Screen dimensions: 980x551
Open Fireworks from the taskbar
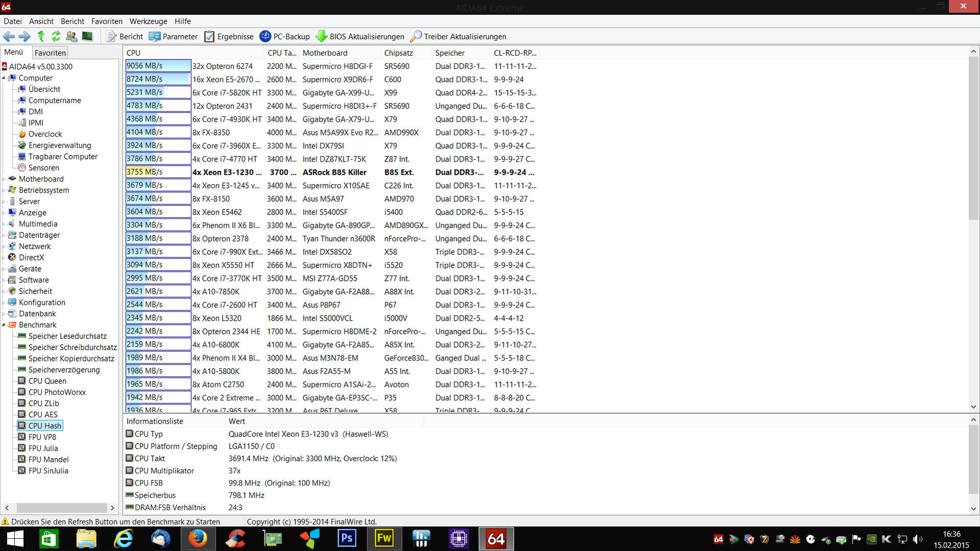[x=384, y=539]
